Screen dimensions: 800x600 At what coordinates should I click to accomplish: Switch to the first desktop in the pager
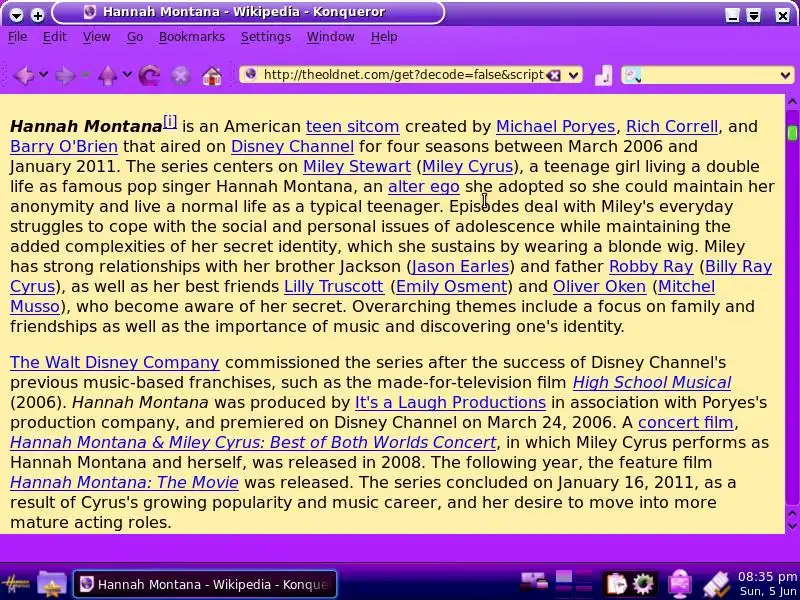[564, 577]
